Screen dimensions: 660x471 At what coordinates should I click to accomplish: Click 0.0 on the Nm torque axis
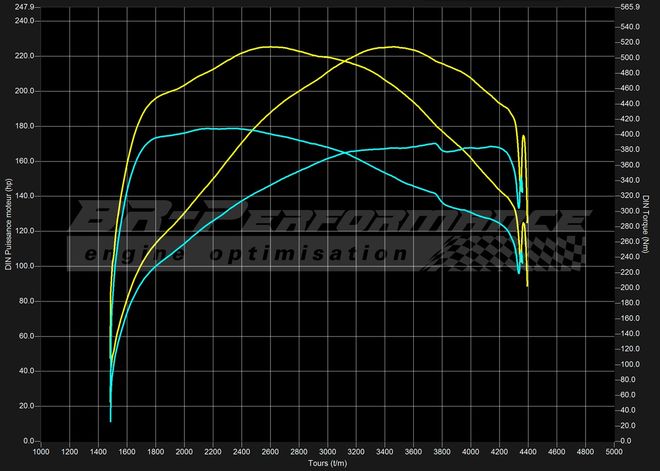[x=626, y=441]
